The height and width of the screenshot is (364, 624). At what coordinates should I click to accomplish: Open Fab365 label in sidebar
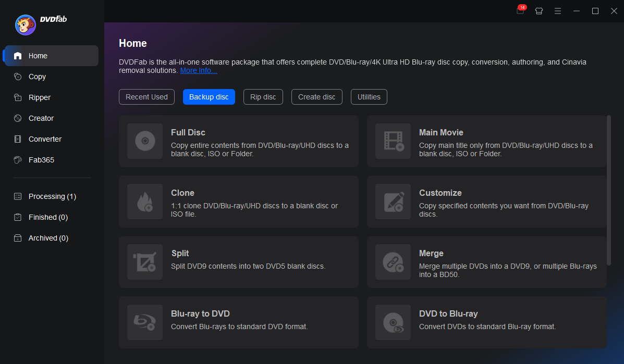point(41,160)
